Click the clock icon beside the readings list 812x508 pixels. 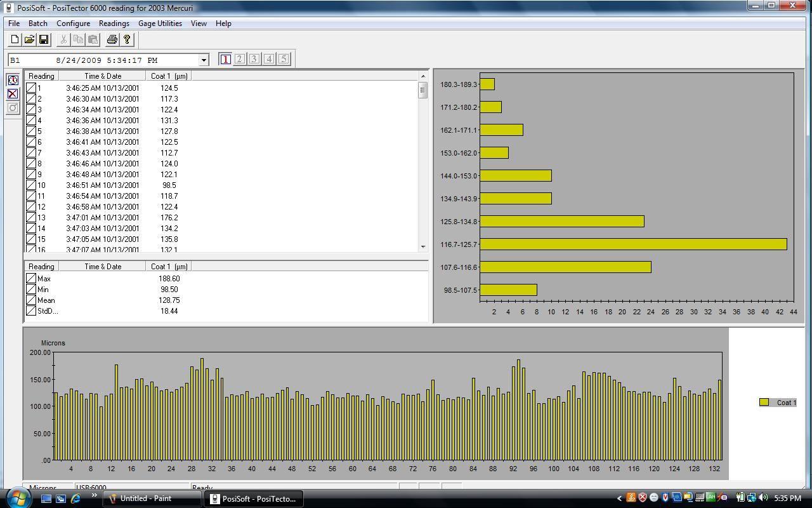tap(13, 80)
